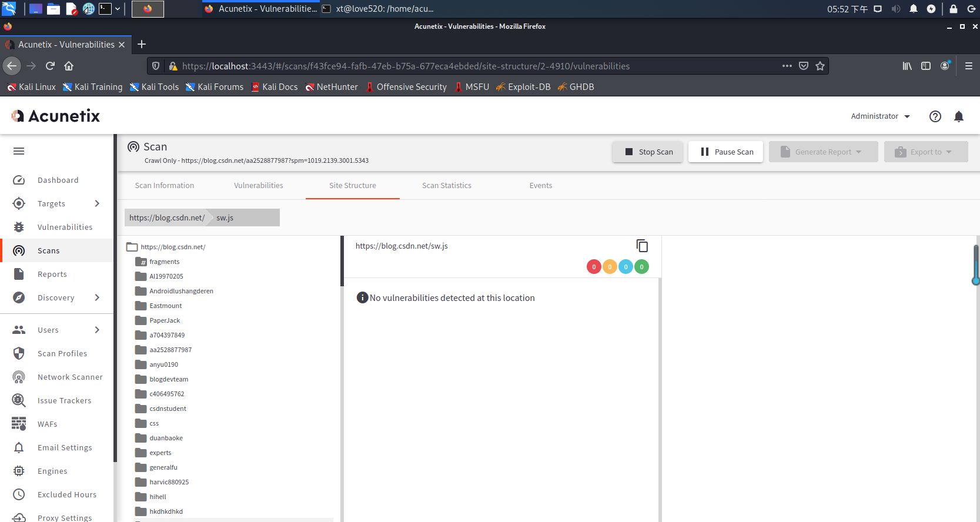
Task: Open the Network Scanner icon
Action: tap(19, 377)
